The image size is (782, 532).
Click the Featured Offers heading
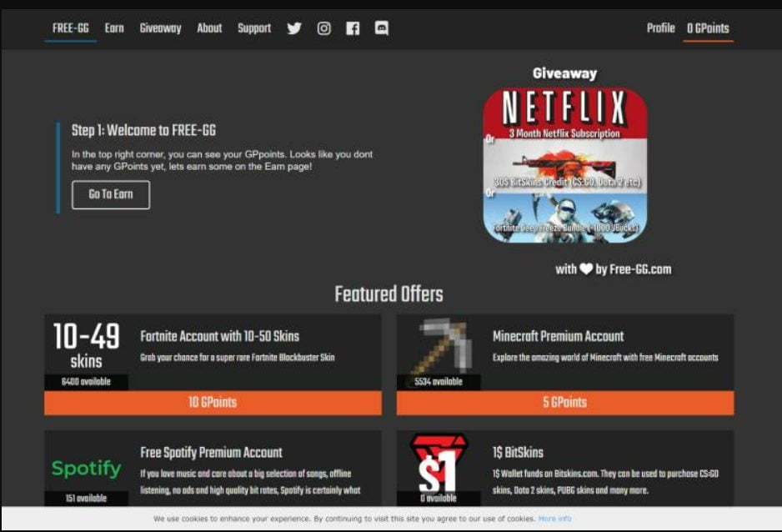pyautogui.click(x=389, y=294)
